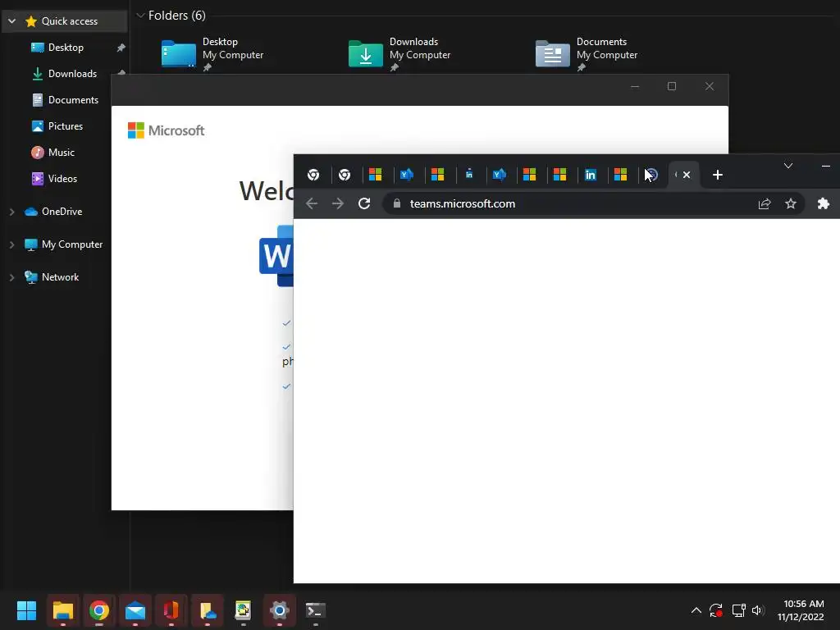
Task: Expand Network in the navigation pane
Action: pyautogui.click(x=11, y=277)
